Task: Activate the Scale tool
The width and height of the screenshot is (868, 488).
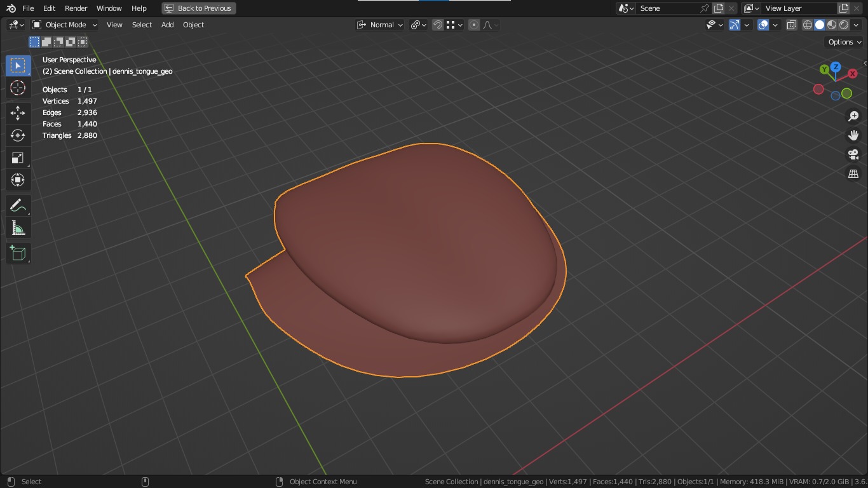Action: click(x=18, y=158)
